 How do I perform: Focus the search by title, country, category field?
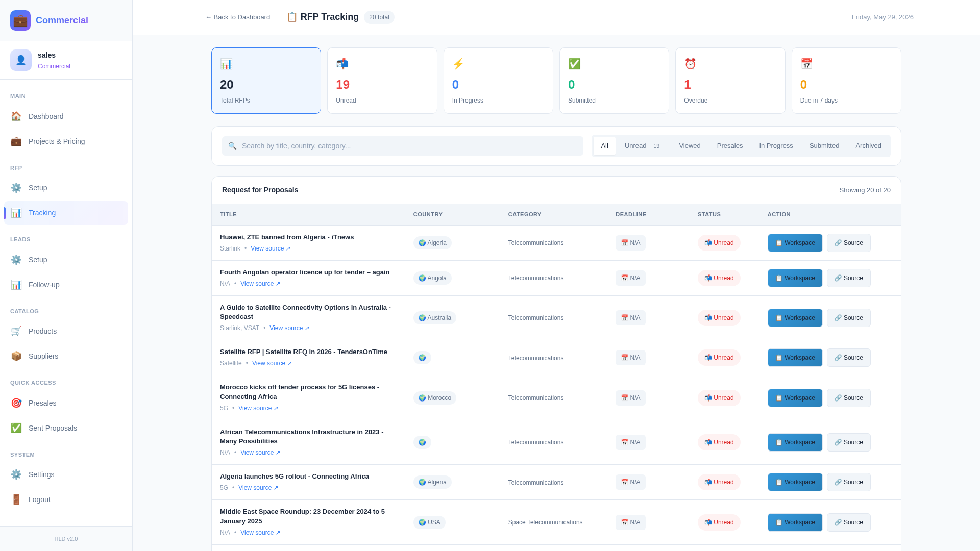point(402,146)
